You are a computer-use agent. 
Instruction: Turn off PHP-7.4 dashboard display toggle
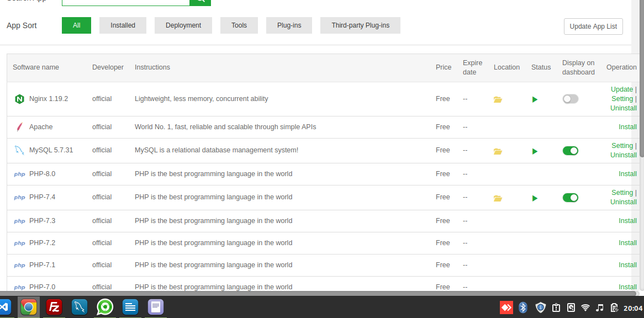570,198
